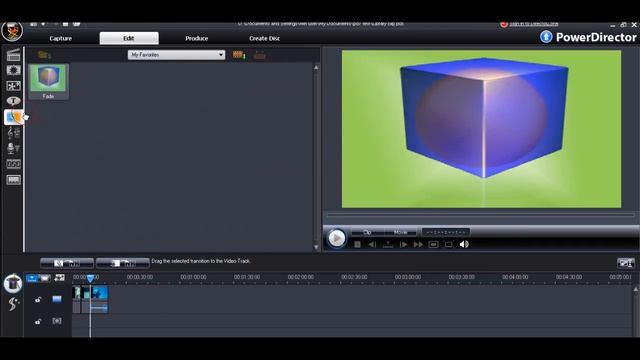Click the Magic Style swirl icon
The height and width of the screenshot is (360, 640).
tap(13, 303)
